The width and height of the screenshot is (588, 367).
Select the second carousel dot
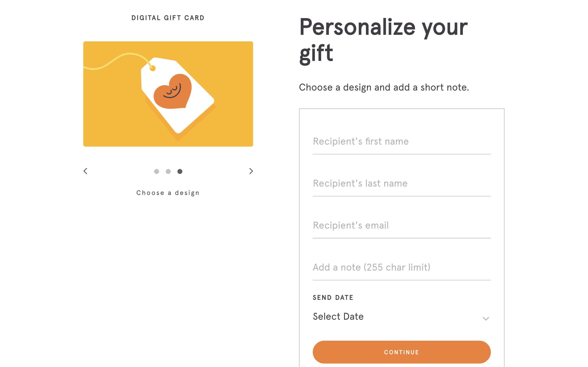point(168,172)
